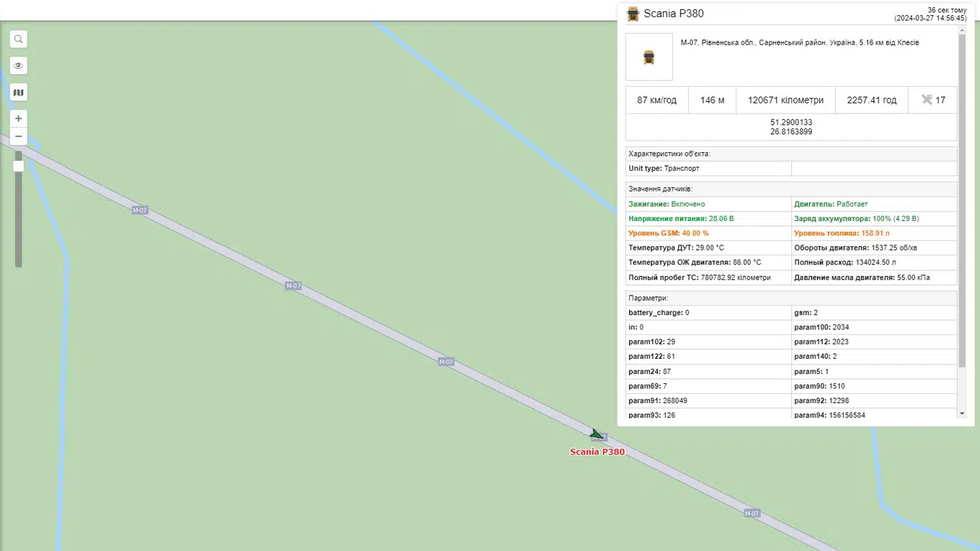Zoom out with the minus button
This screenshot has height=551, width=980.
tap(19, 136)
